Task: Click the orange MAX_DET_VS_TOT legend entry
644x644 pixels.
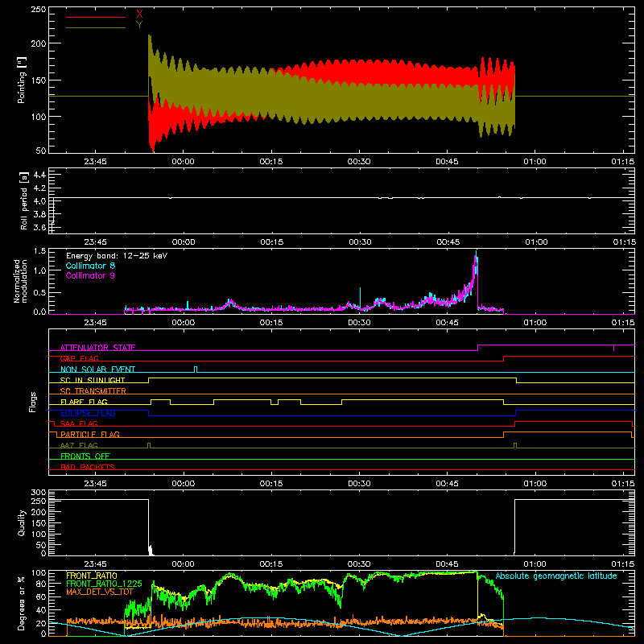Action: tap(100, 592)
